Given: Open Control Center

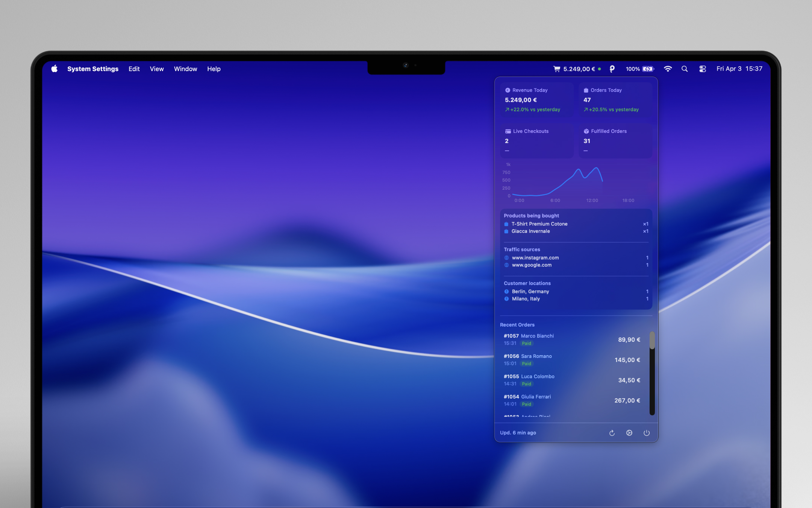Looking at the screenshot, I should pyautogui.click(x=702, y=69).
